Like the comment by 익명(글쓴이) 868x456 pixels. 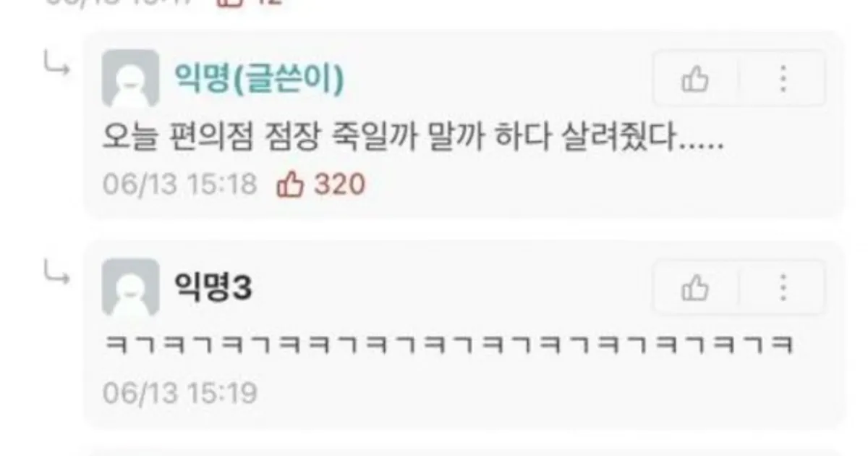click(x=695, y=79)
